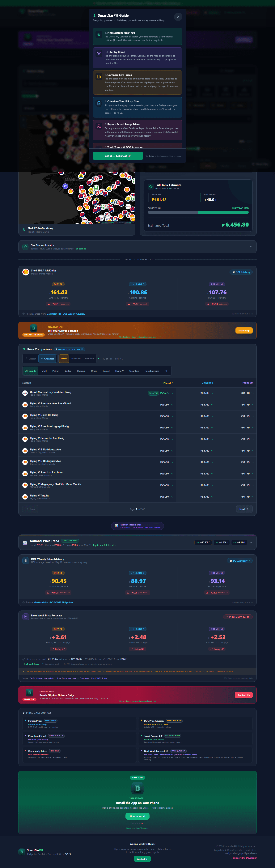Screen dimensions: 275x868
Task: Click the app icon in the red Advertise banner
Action: pos(29,692)
